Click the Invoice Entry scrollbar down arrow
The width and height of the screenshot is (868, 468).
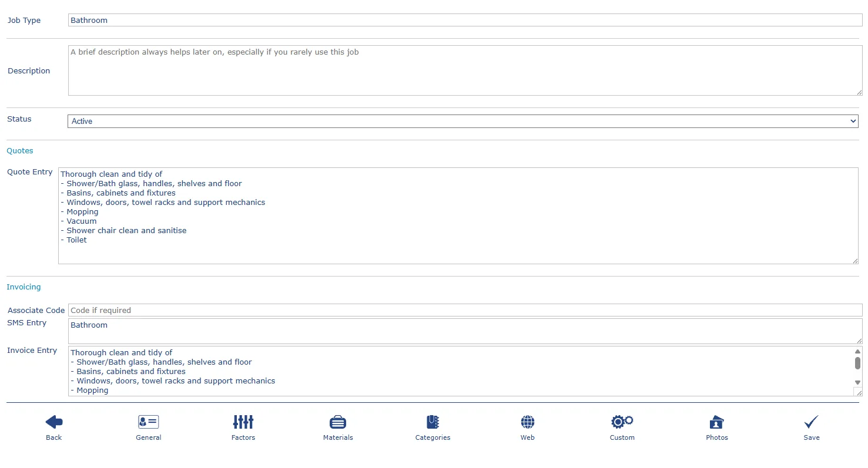[858, 383]
